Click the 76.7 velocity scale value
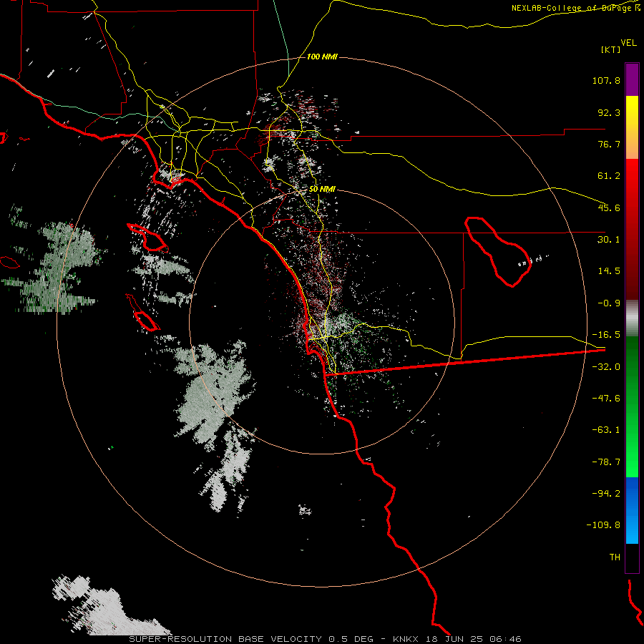644x644 pixels. pyautogui.click(x=609, y=144)
